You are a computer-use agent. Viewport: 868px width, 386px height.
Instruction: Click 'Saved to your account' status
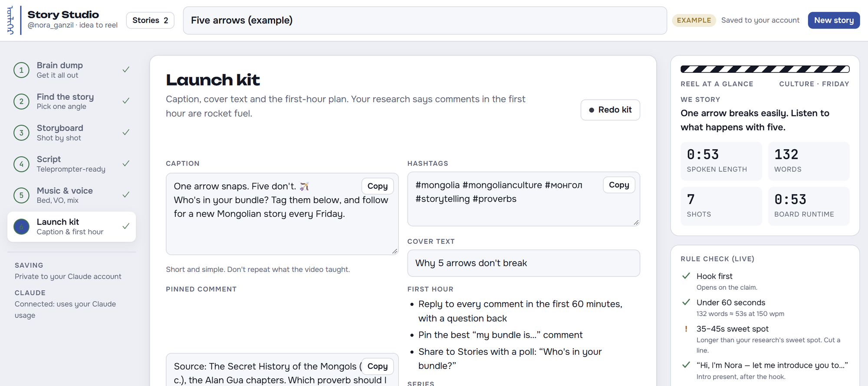pyautogui.click(x=760, y=20)
